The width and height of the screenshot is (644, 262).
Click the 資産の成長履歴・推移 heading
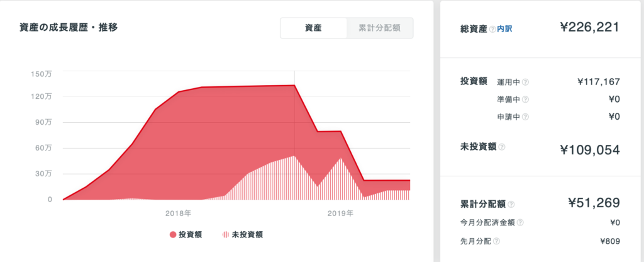tap(69, 28)
